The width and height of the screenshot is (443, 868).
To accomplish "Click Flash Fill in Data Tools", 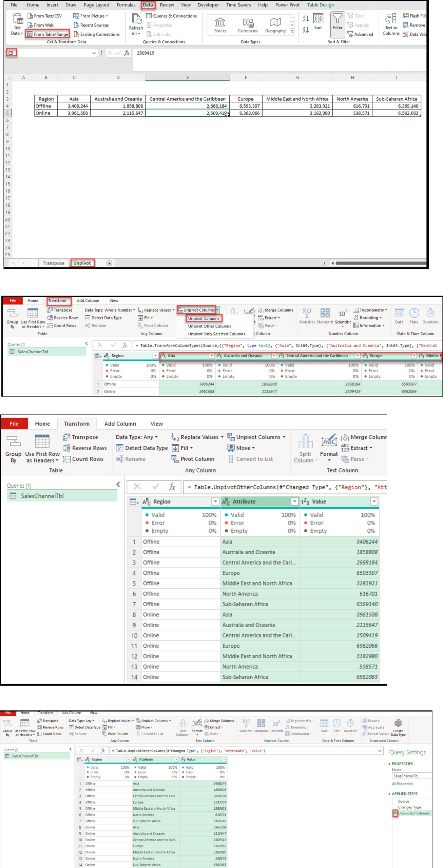I will coord(414,16).
